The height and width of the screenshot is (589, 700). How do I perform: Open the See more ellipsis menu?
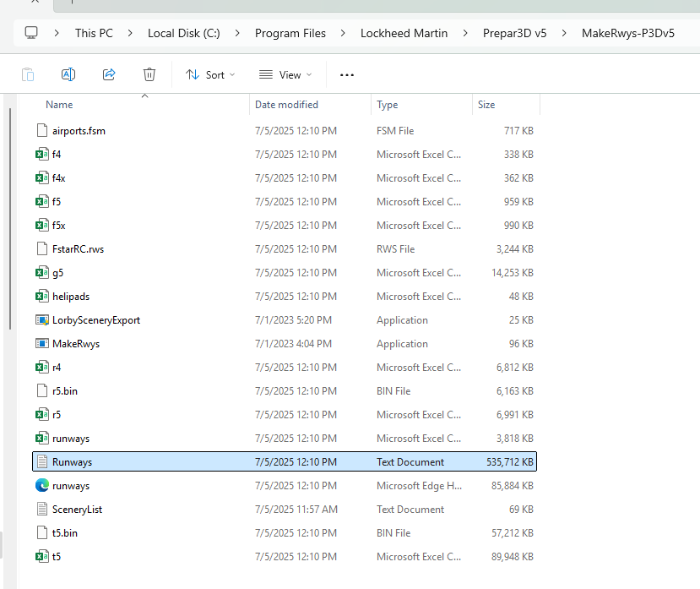347,75
